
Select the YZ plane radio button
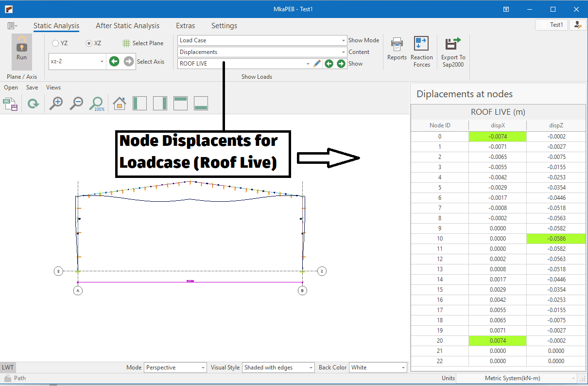click(x=55, y=43)
